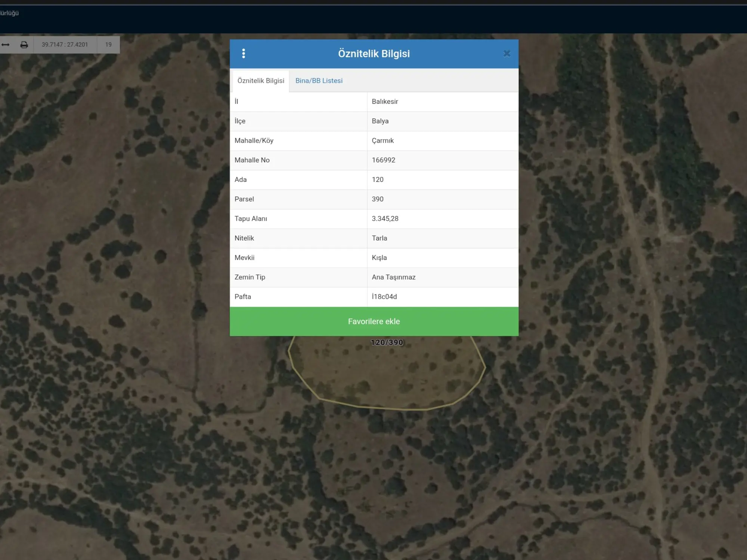The image size is (747, 560).
Task: Click the print icon in map toolbar
Action: point(24,44)
